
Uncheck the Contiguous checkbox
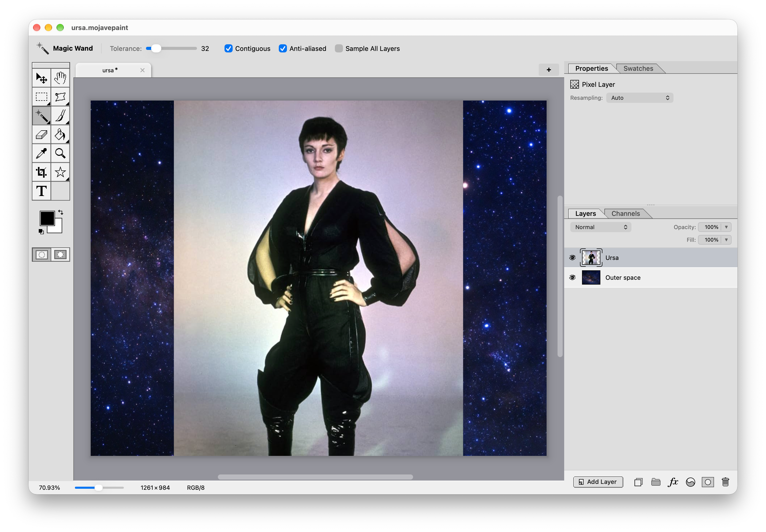pyautogui.click(x=229, y=49)
